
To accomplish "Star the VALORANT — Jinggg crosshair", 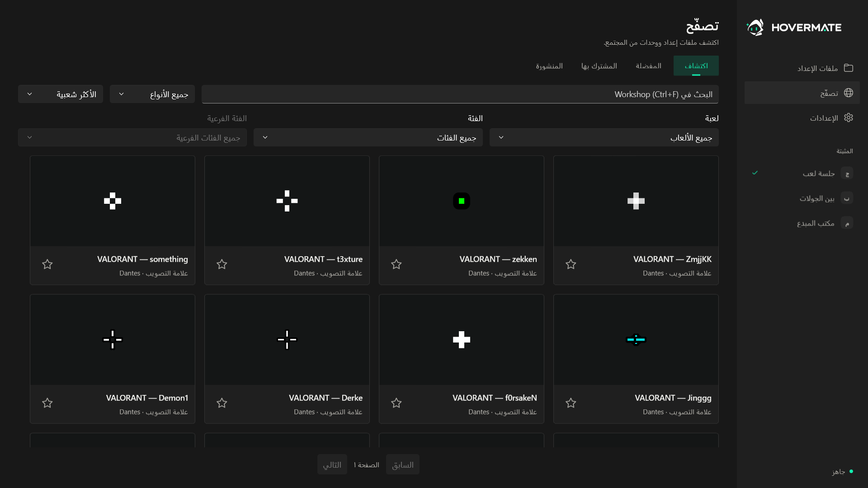I will tap(571, 403).
